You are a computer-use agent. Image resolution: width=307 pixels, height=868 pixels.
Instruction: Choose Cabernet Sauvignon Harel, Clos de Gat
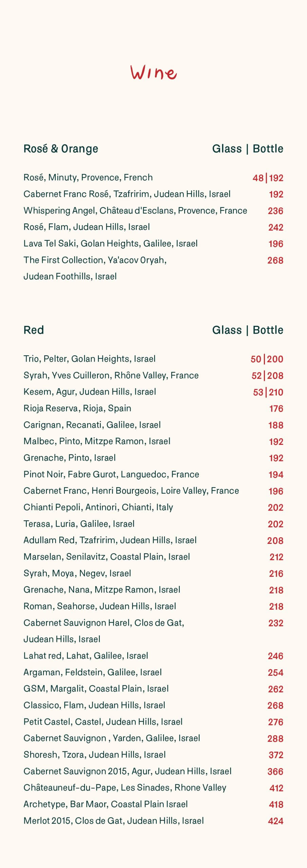(x=104, y=623)
